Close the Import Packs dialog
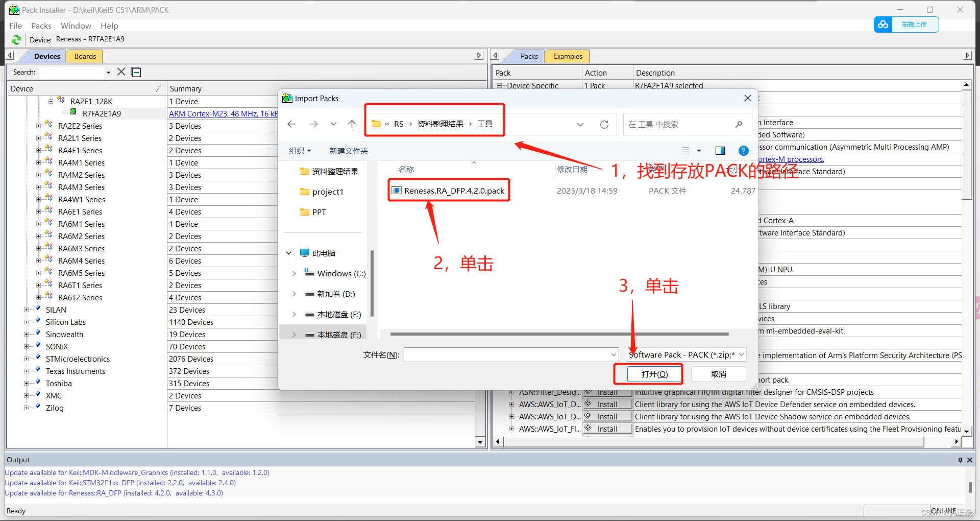The image size is (980, 521). pyautogui.click(x=748, y=98)
